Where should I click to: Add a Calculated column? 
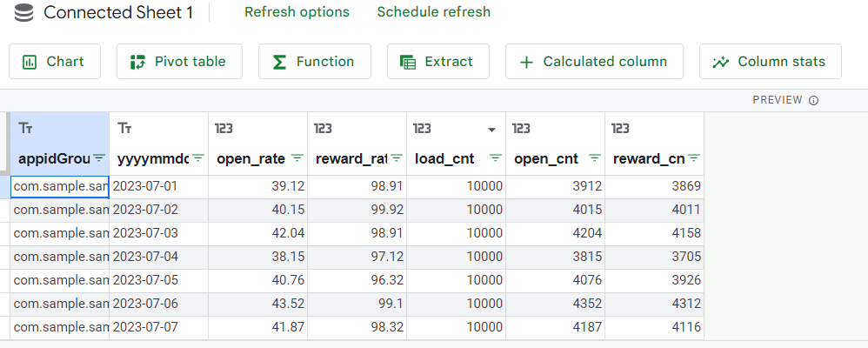point(594,62)
